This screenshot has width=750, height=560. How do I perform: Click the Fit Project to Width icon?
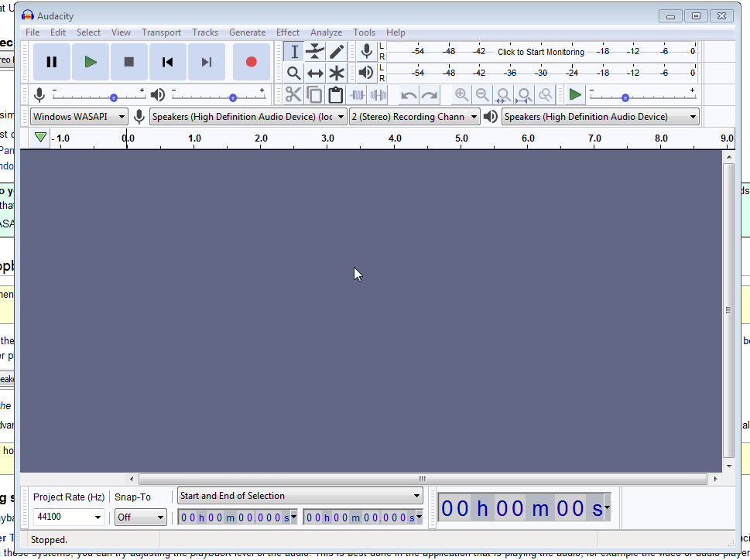point(524,94)
